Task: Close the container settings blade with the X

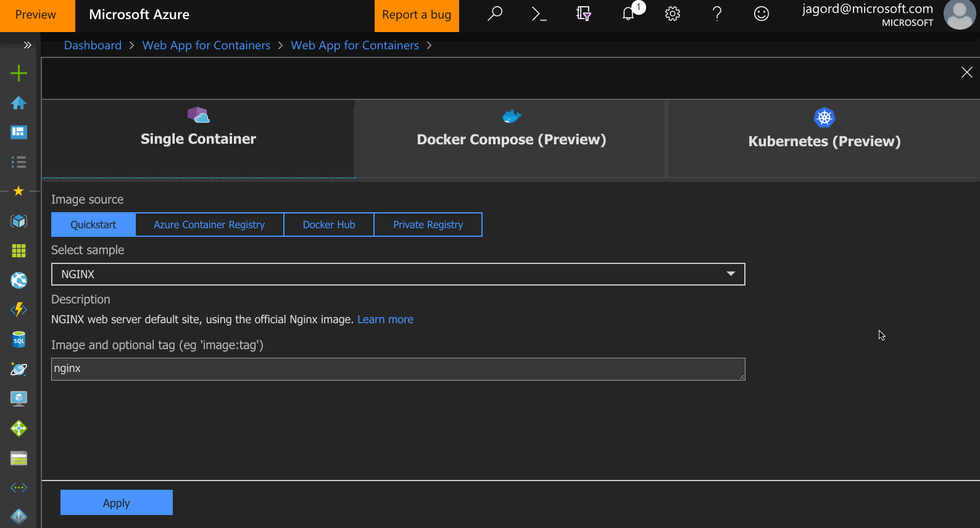Action: point(967,72)
